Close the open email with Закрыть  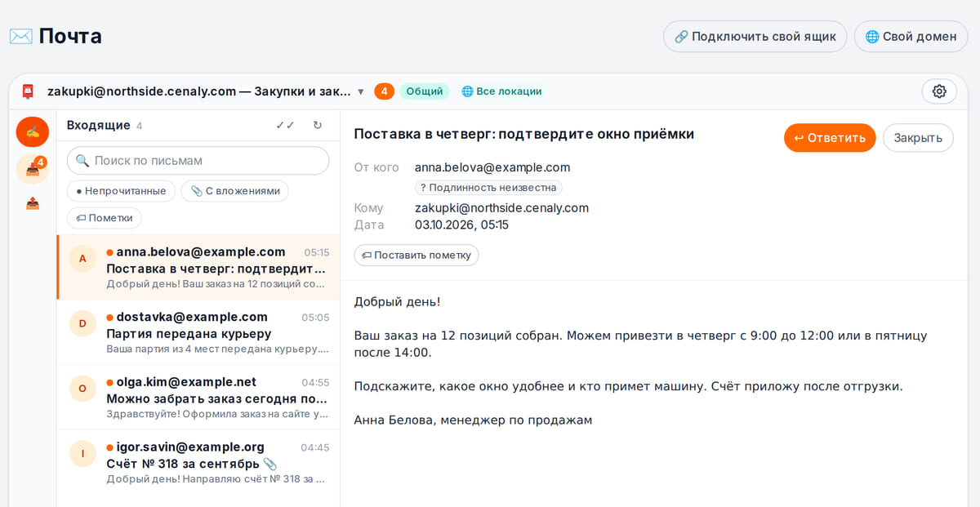[x=918, y=138]
